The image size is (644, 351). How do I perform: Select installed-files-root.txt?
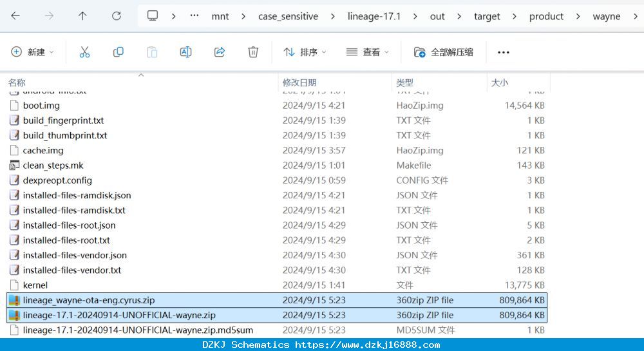click(x=277, y=240)
